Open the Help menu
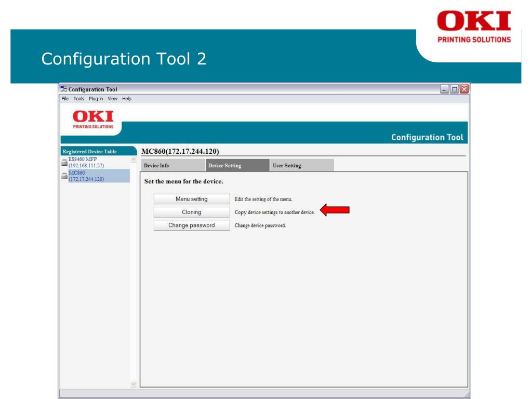Viewport: 532px width, 399px height. [127, 99]
